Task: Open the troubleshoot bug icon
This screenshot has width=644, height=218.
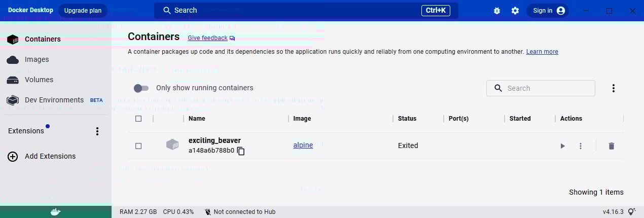Action: pyautogui.click(x=497, y=11)
